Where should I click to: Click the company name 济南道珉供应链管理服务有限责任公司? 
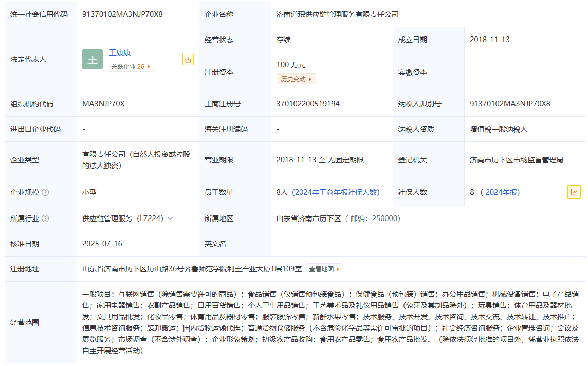[x=337, y=14]
